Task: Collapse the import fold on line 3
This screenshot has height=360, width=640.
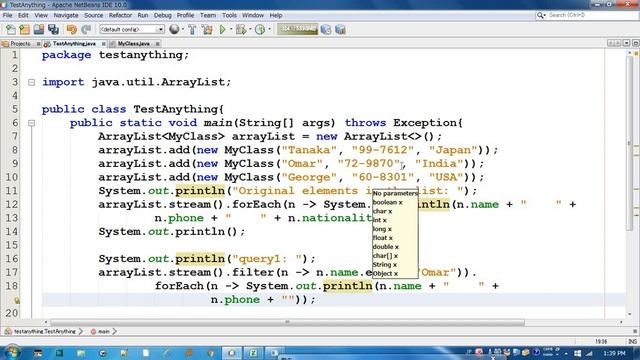Action: (31, 82)
